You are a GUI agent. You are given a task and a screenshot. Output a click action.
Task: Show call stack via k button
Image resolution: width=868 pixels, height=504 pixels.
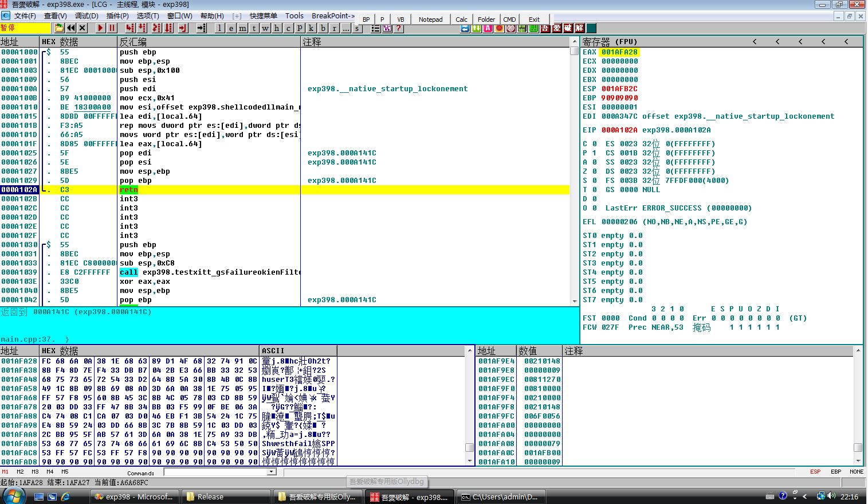click(x=311, y=28)
